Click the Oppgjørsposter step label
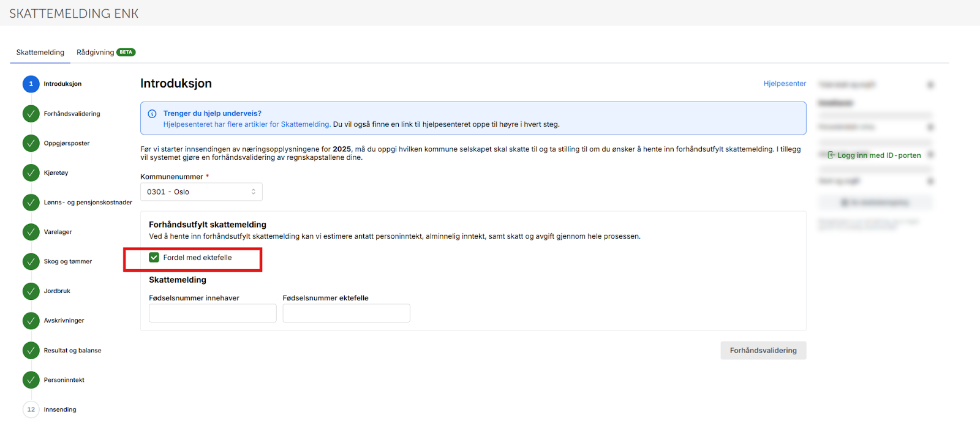Image resolution: width=980 pixels, height=440 pixels. [67, 143]
